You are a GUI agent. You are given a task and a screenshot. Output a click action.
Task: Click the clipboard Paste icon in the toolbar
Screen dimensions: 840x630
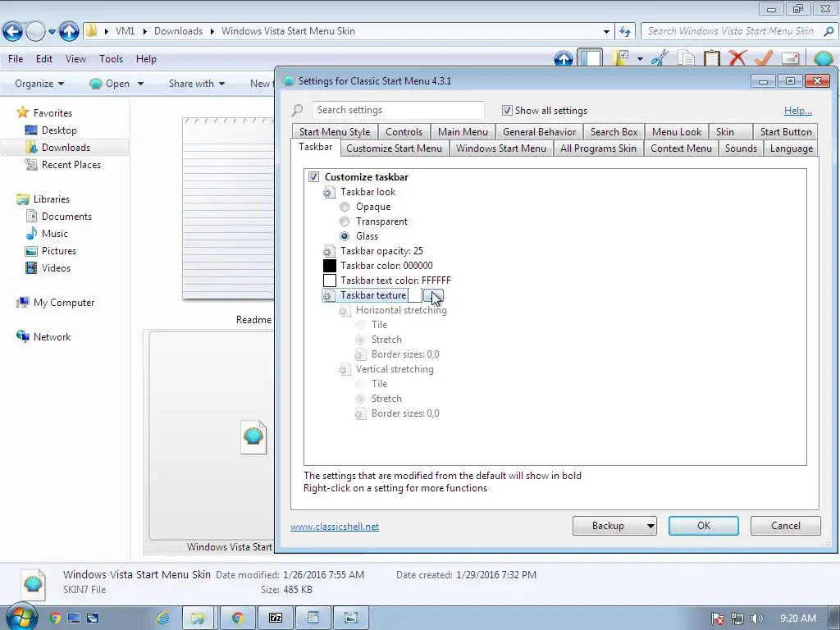711,58
